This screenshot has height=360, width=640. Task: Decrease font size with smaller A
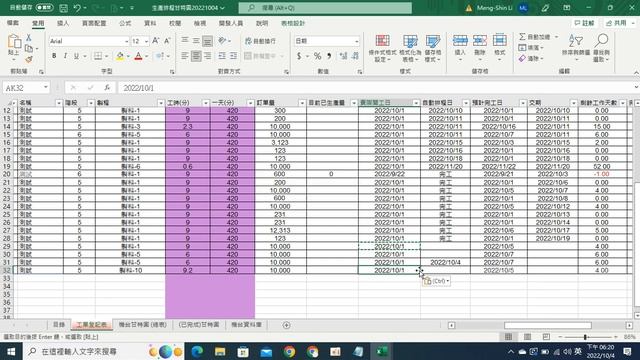tap(167, 41)
